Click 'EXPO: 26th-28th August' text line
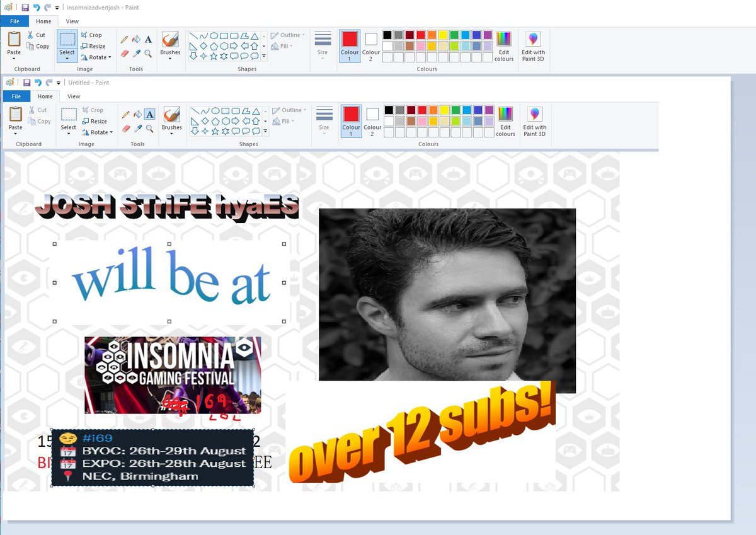 [x=164, y=463]
